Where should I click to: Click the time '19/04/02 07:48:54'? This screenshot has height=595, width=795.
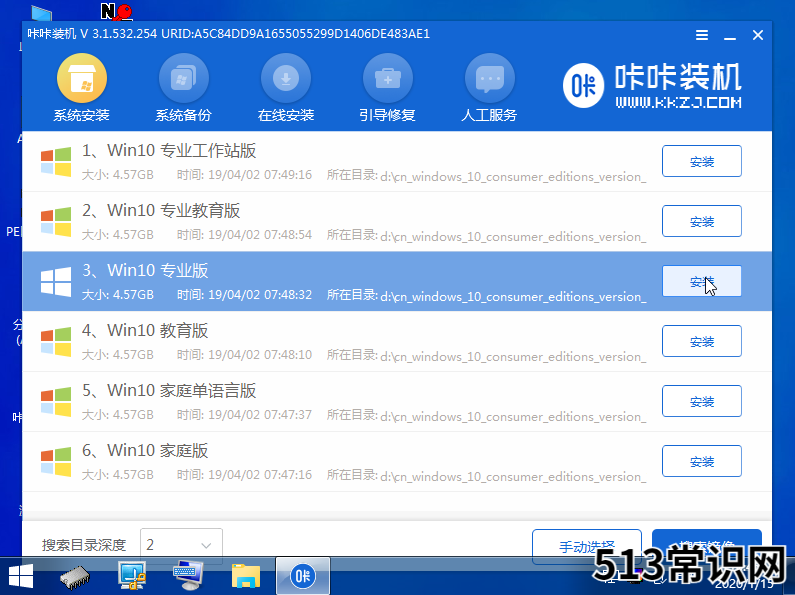pos(260,235)
